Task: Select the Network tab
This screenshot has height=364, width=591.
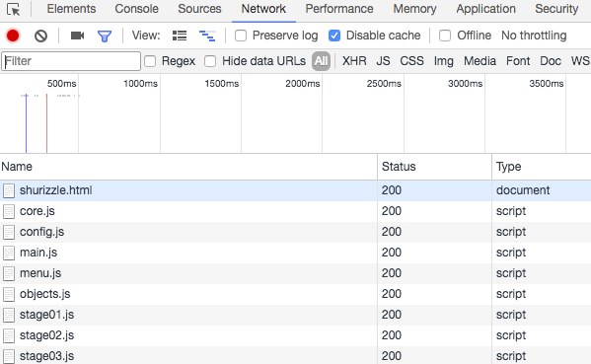Action: click(x=263, y=9)
